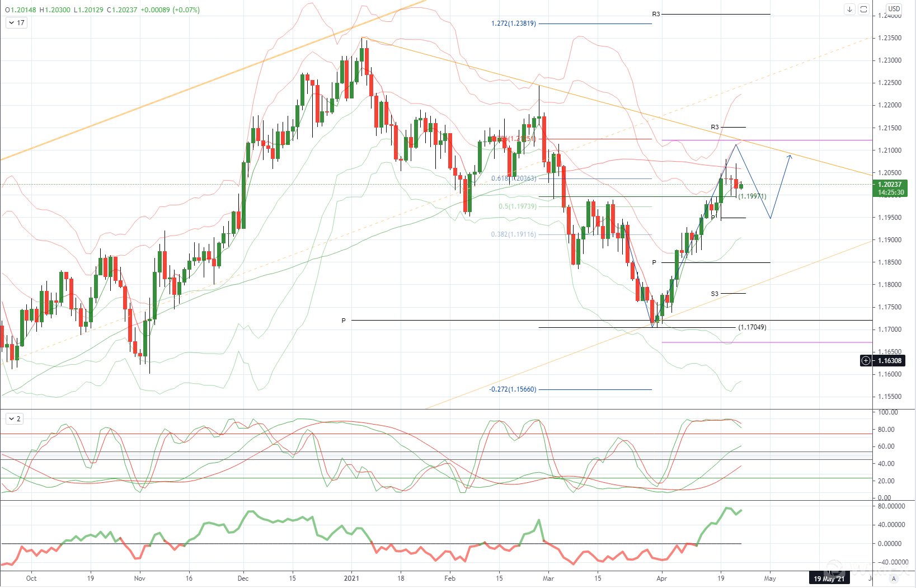Select the (1.17049) horizontal price line label
The image size is (916, 588).
[x=752, y=327]
